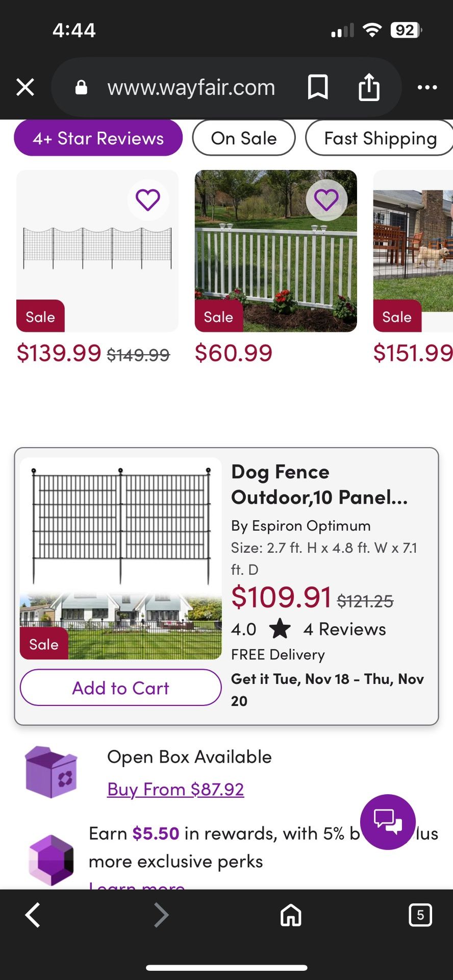
Task: Open the Buy From $87.92 link
Action: click(175, 790)
